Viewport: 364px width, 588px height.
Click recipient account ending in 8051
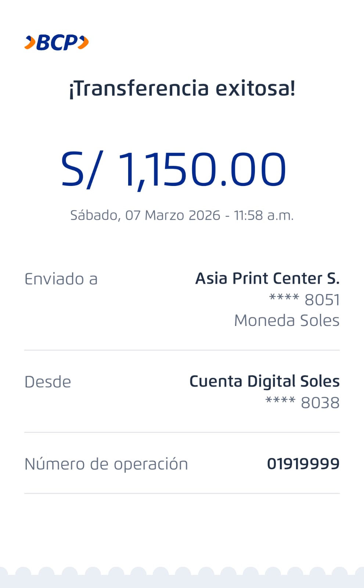coord(304,300)
